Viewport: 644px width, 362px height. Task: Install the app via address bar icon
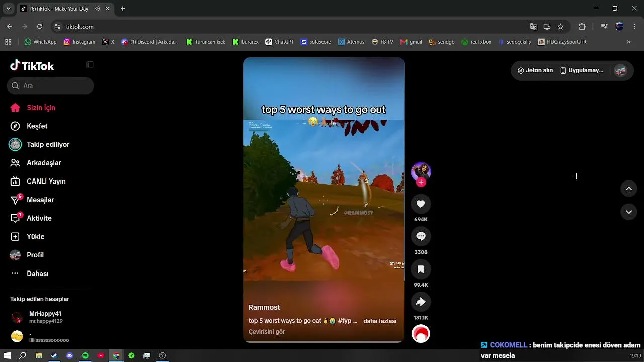click(547, 27)
